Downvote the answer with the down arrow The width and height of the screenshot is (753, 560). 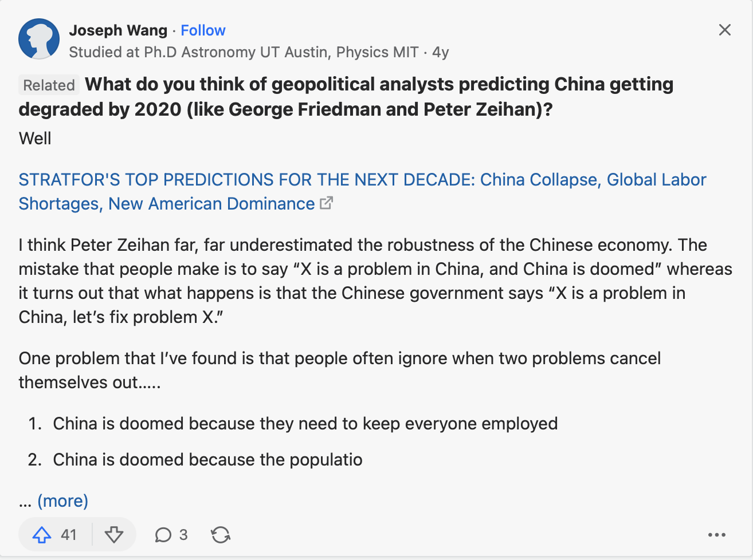click(114, 535)
